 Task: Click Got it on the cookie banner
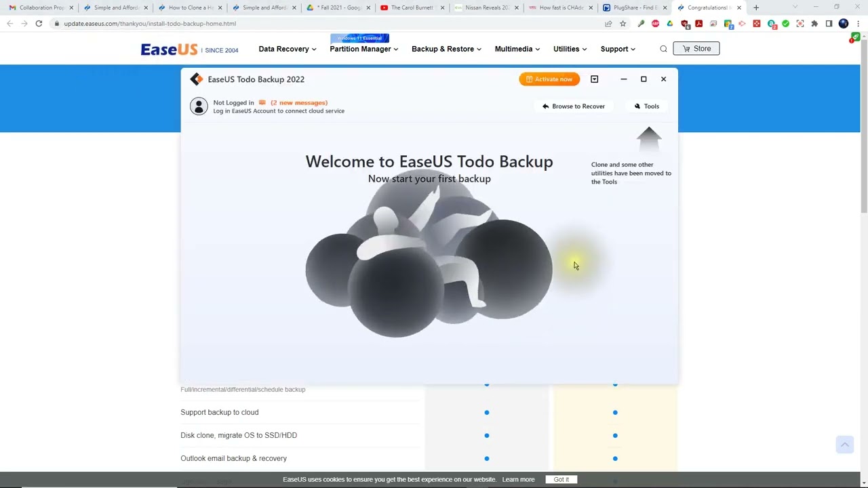pyautogui.click(x=561, y=480)
